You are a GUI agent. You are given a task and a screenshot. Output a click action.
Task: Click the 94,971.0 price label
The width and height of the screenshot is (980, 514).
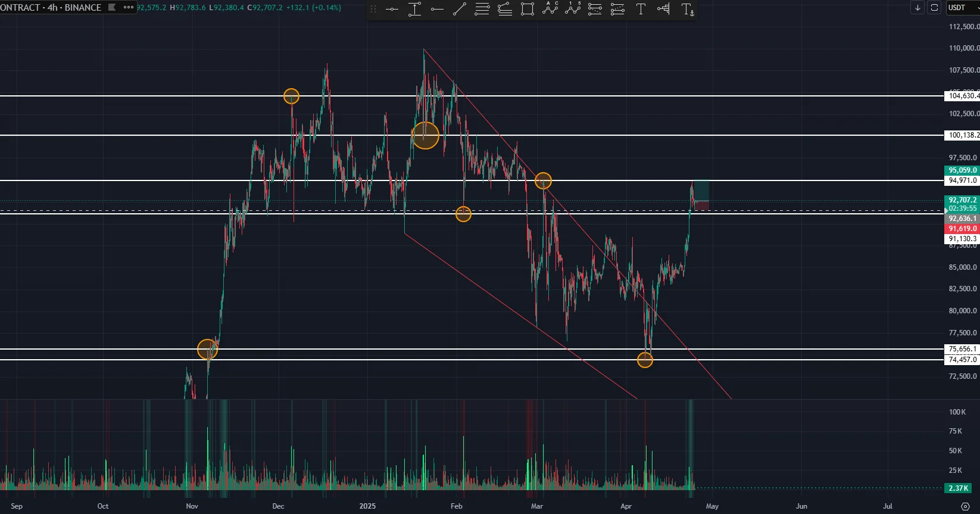tap(962, 180)
